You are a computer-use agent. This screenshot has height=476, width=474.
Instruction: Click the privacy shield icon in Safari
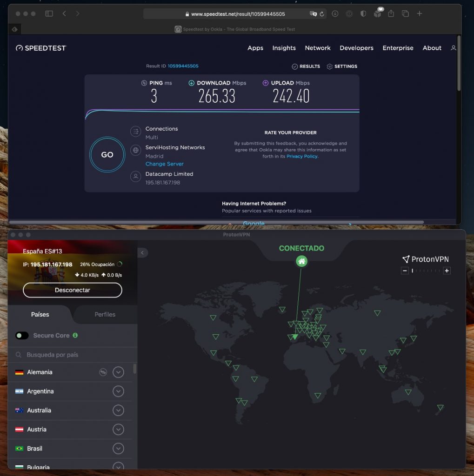click(x=363, y=13)
